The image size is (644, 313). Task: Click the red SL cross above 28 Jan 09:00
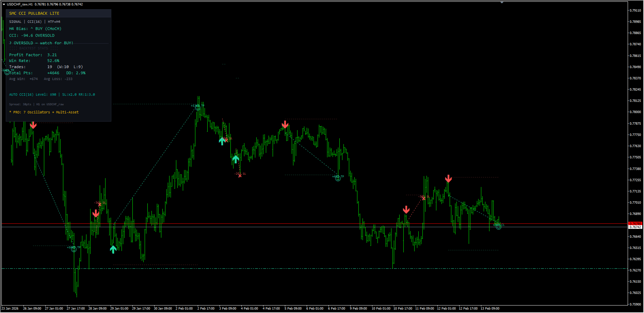click(x=100, y=205)
